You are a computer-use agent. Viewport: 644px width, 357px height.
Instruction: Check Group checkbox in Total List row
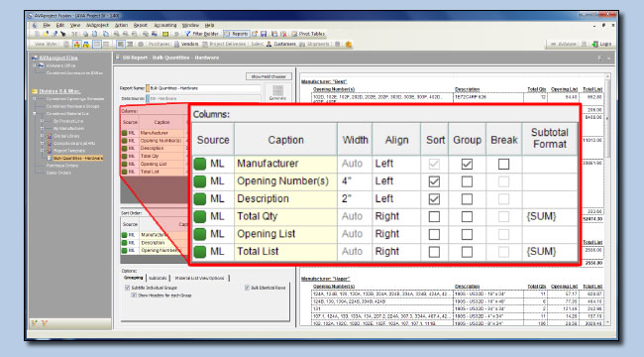[x=467, y=252]
